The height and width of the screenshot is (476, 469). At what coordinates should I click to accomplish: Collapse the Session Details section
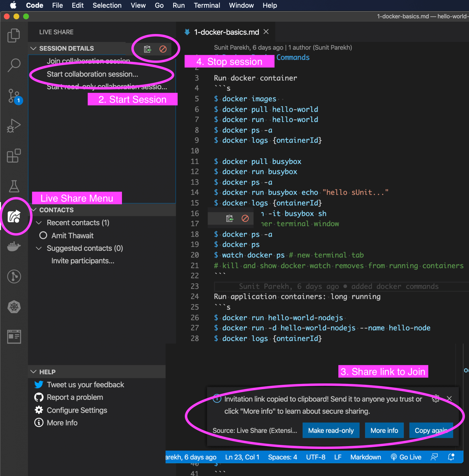click(x=33, y=48)
